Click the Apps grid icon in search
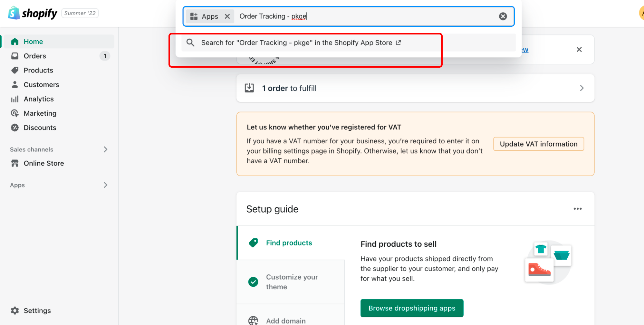This screenshot has height=325, width=644. coord(194,16)
